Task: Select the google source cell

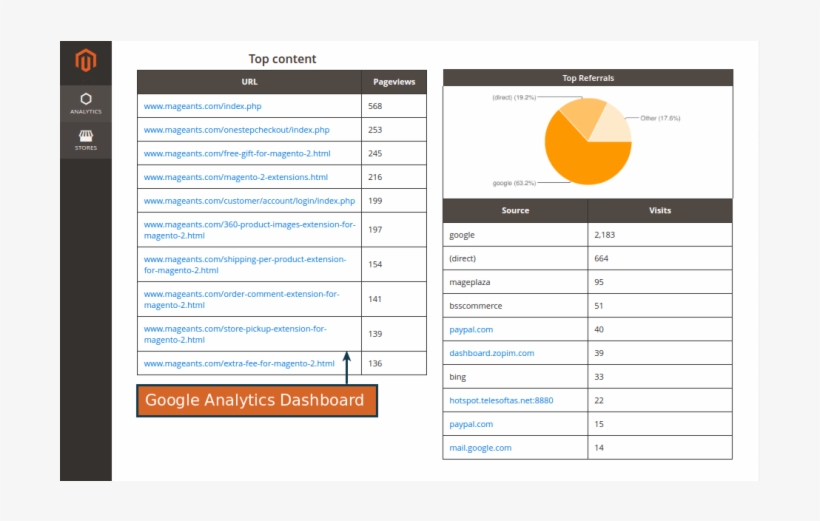Action: coord(515,235)
